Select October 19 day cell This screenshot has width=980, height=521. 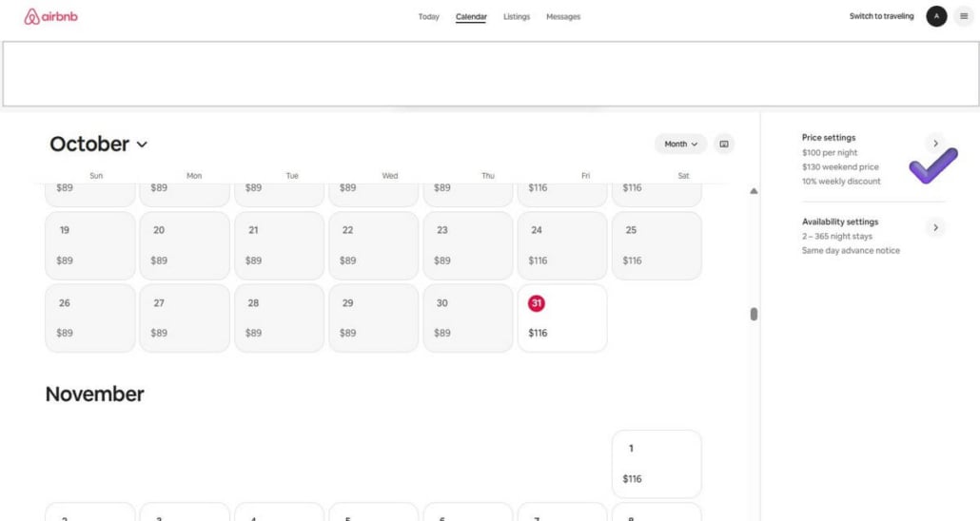pos(90,245)
